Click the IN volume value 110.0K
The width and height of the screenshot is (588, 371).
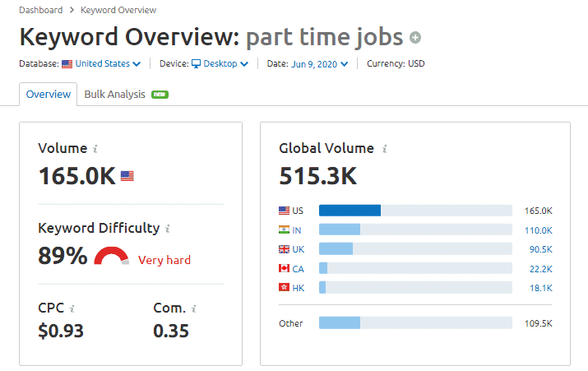click(x=539, y=230)
